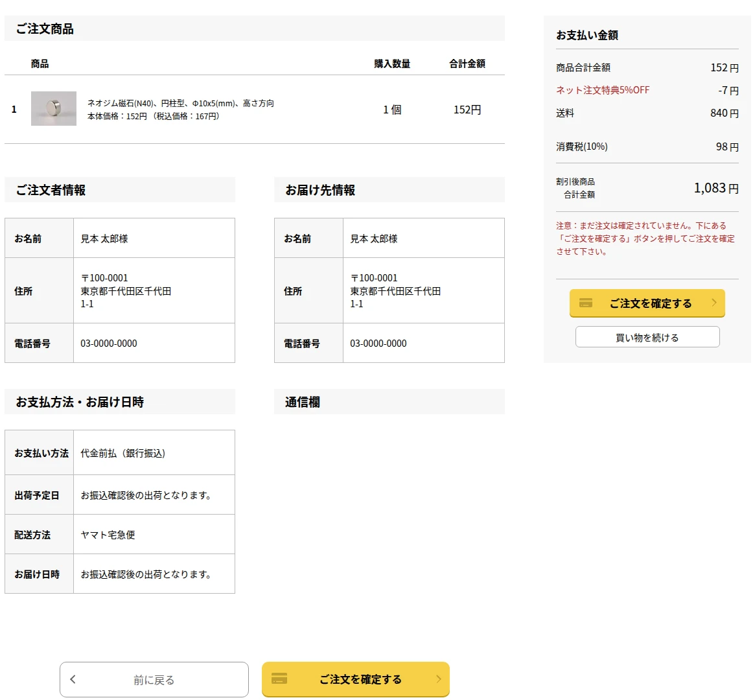Click the 152円 total in product row

[467, 110]
